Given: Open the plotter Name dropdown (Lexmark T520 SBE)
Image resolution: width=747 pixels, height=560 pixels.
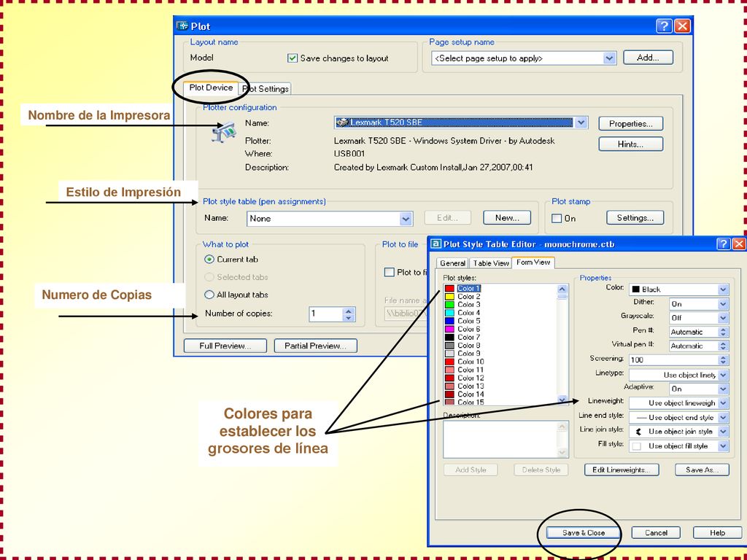Looking at the screenshot, I should [581, 122].
